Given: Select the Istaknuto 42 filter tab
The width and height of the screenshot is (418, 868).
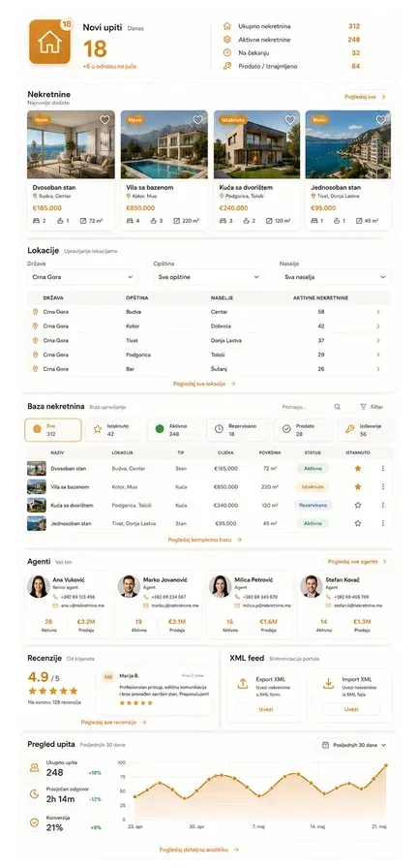Looking at the screenshot, I should click(x=115, y=430).
